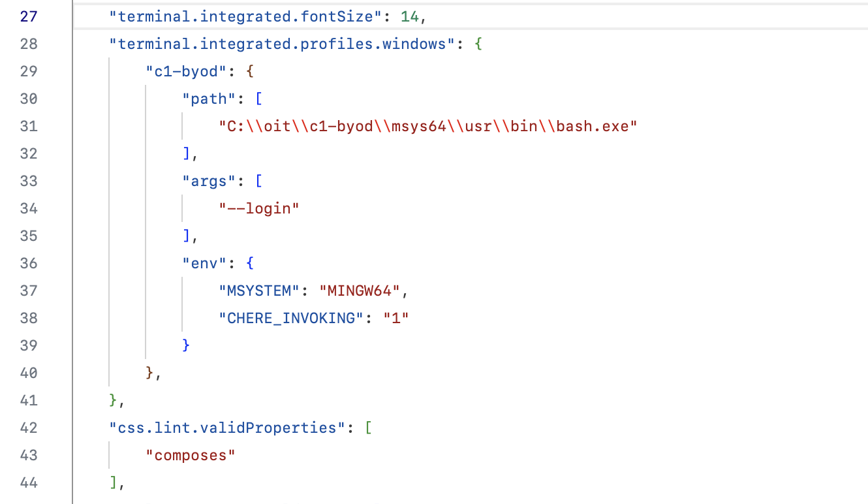Click the "composes" string value
The width and height of the screenshot is (868, 504).
[x=191, y=455]
